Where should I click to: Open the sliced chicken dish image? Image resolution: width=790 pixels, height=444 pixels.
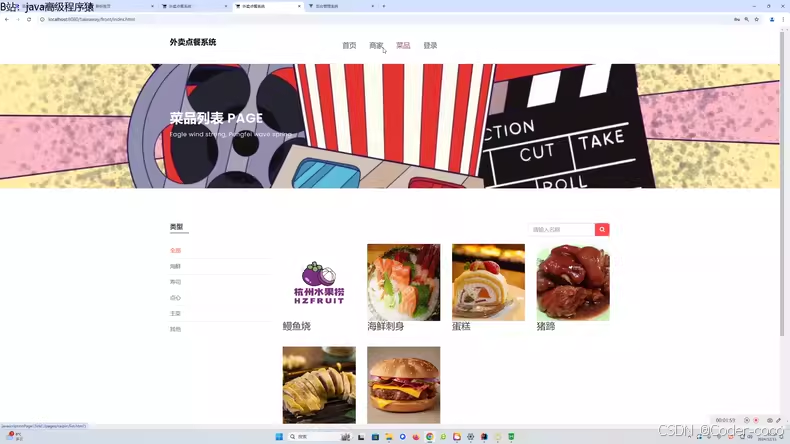coord(319,385)
